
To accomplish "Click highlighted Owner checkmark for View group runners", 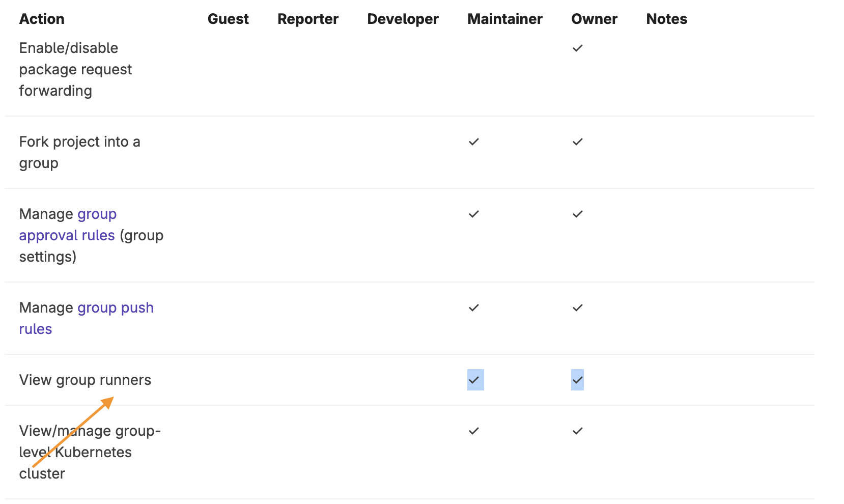I will tap(577, 380).
